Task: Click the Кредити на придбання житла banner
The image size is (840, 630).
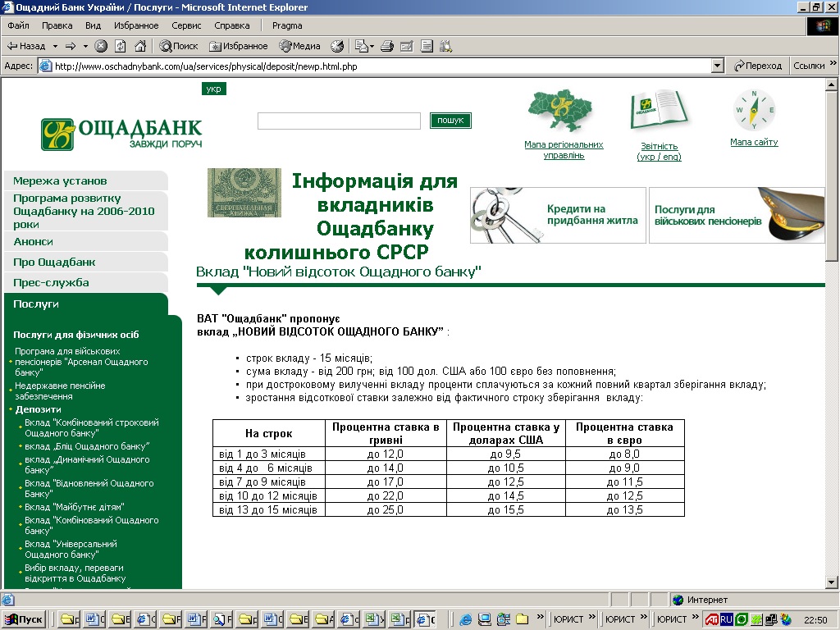Action: tap(558, 215)
